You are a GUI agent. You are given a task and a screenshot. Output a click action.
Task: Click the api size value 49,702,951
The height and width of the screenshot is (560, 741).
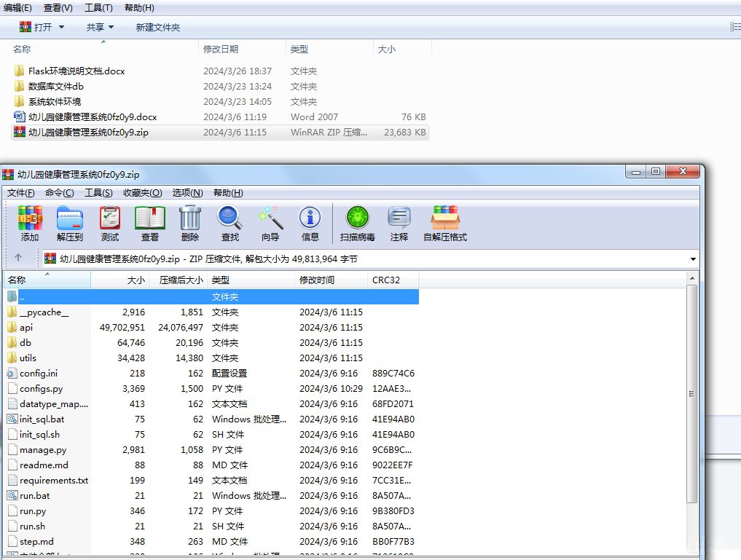point(122,327)
